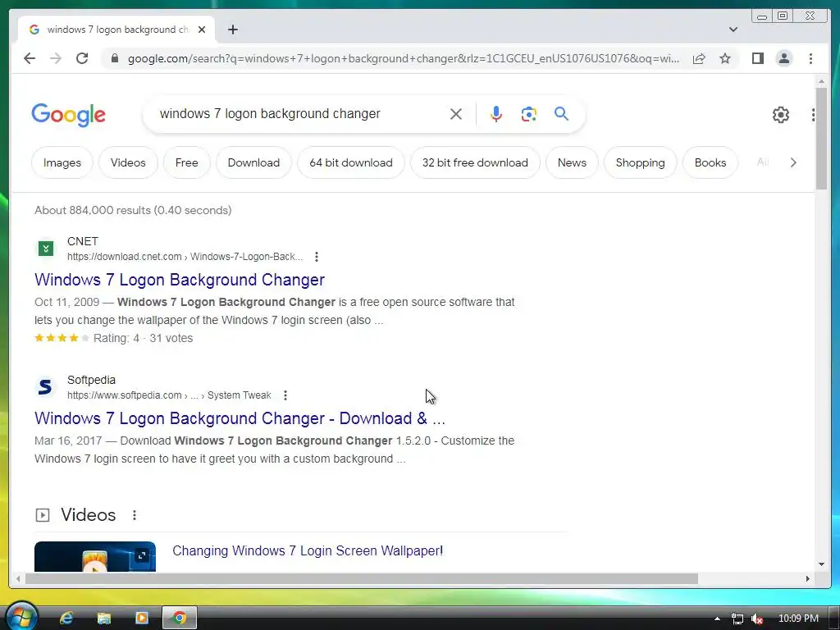
Task: Clear the search query with the X
Action: 456,114
